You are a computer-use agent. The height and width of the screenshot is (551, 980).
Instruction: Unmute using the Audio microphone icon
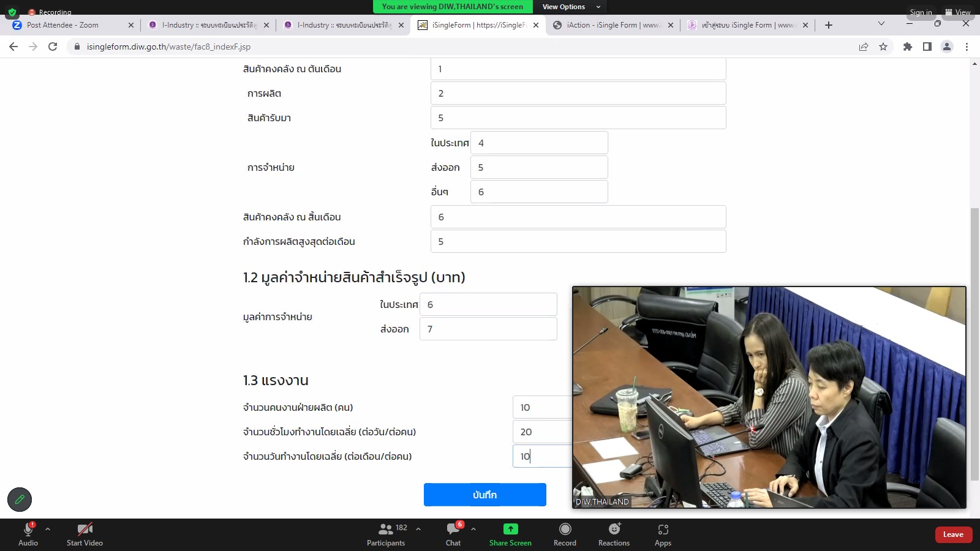(x=28, y=529)
